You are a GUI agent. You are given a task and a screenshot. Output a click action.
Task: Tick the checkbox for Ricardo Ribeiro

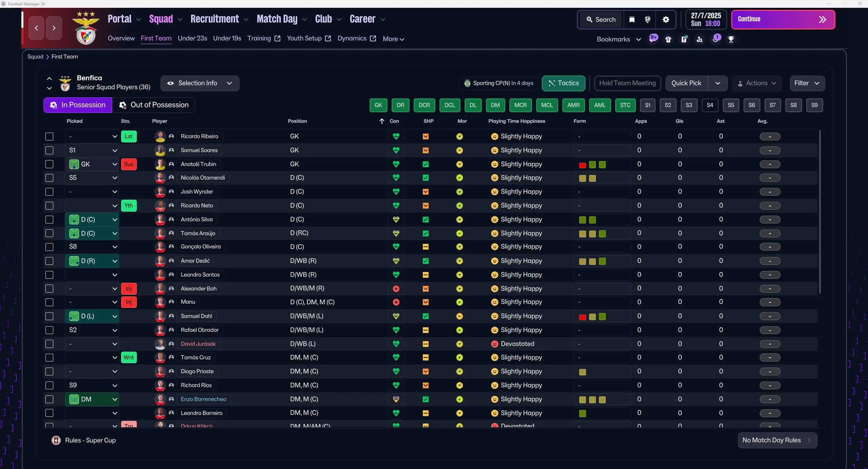tap(50, 137)
